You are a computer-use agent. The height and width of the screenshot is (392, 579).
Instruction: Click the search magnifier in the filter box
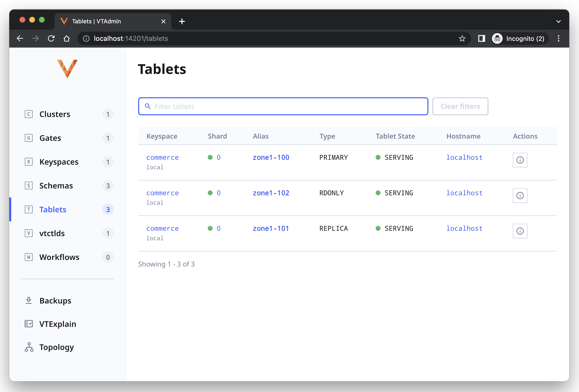click(148, 106)
